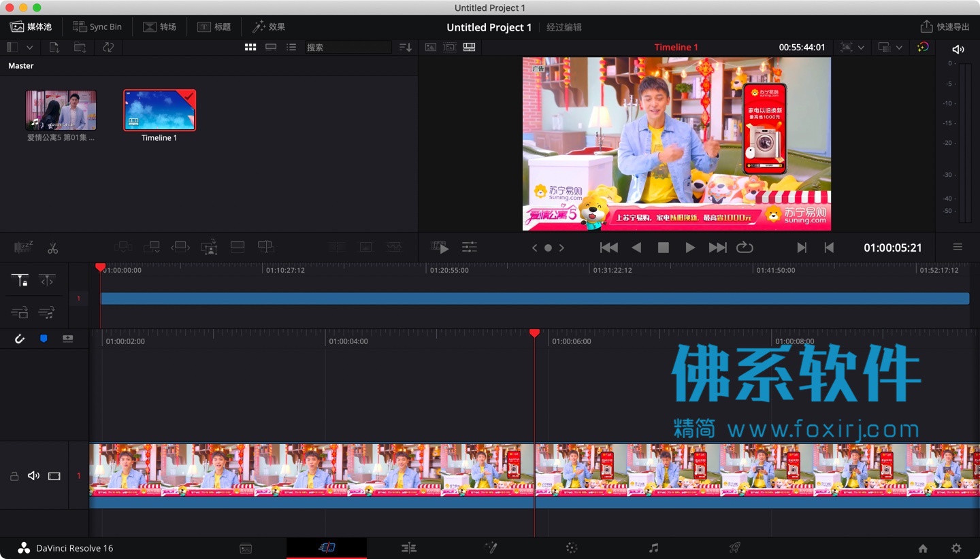Open the 效果 Effects panel
Viewport: 980px width, 559px height.
[x=269, y=27]
